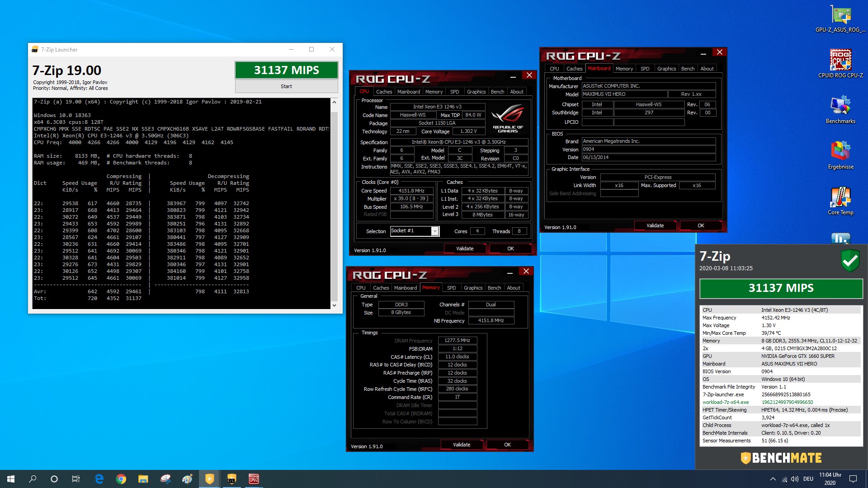Switch to Caches tab in CPU window
868x488 pixels.
[x=384, y=92]
